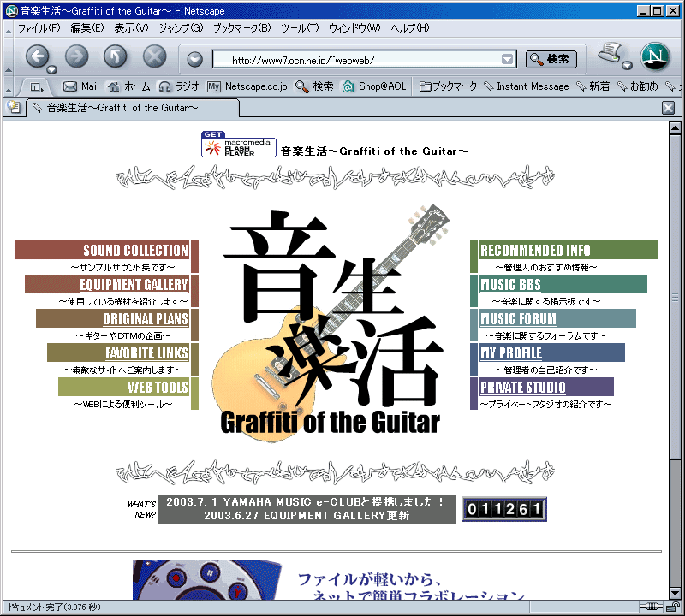Open My Netscape.co.jp bookmark
The image size is (685, 616).
click(247, 86)
